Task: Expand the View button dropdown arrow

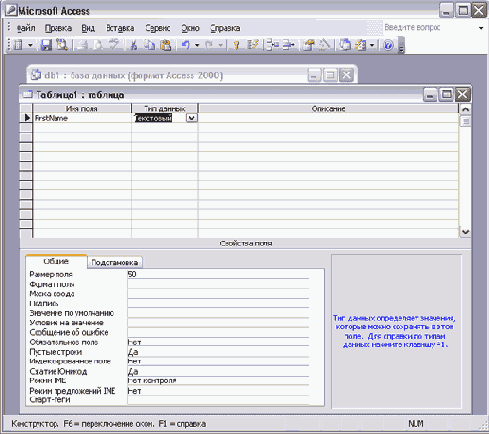Action: pyautogui.click(x=30, y=45)
